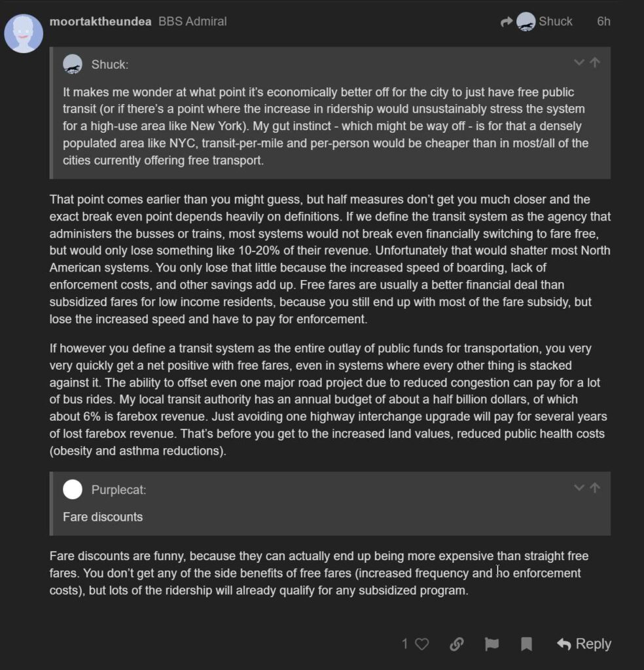Copy the post link using the chain icon
The width and height of the screenshot is (644, 670).
tap(457, 644)
